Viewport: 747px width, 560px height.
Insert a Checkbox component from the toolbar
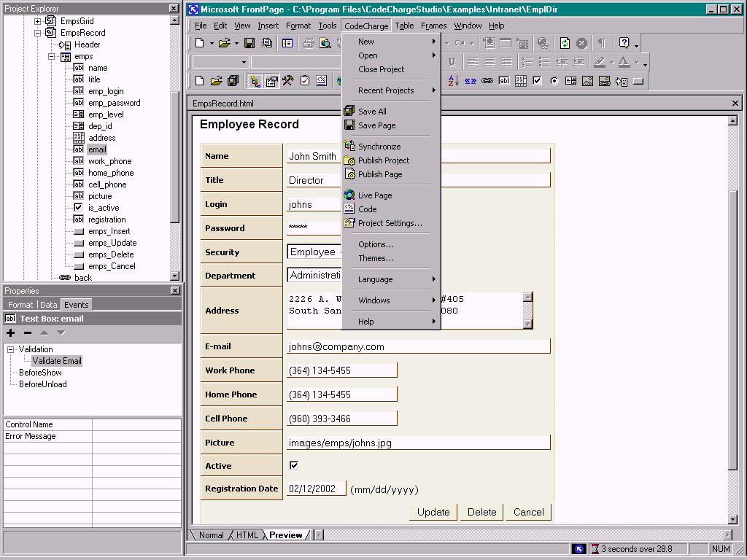(x=538, y=81)
